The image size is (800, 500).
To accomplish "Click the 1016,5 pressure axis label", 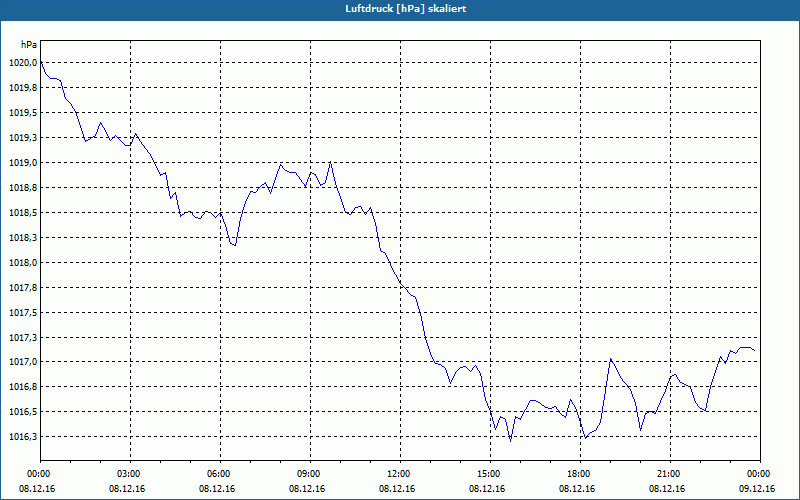I will point(23,412).
